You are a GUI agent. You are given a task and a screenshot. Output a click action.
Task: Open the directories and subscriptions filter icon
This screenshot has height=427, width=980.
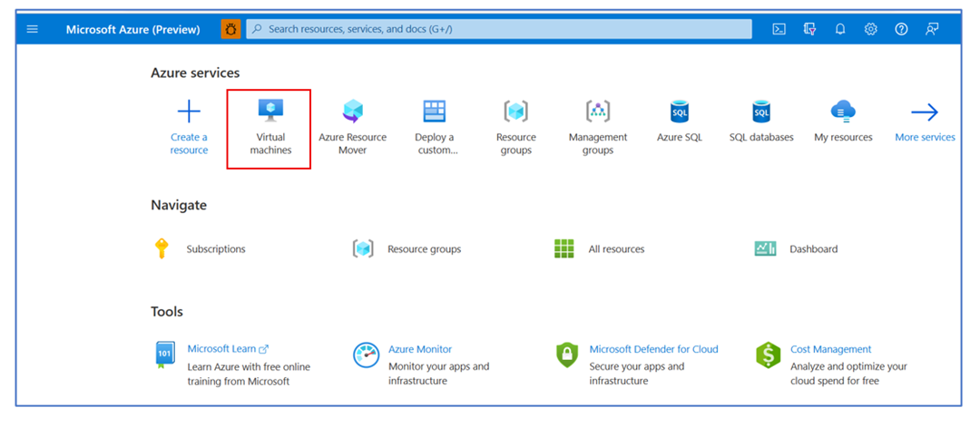810,29
